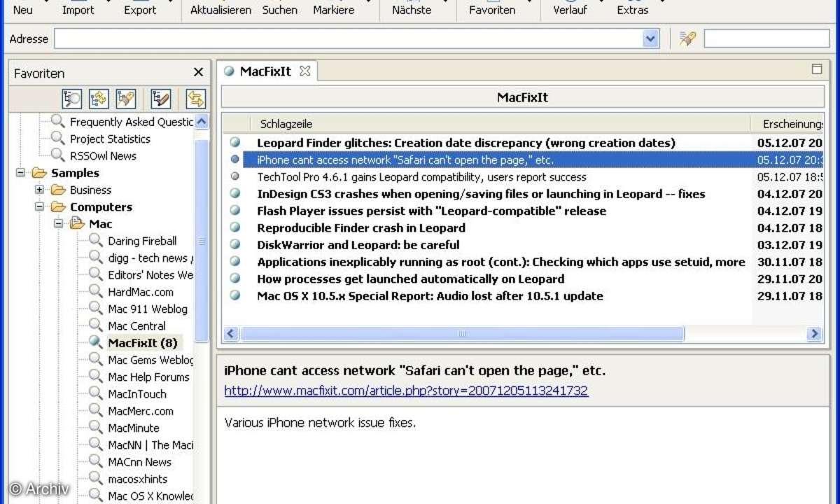Collapse the Mac folder
The height and width of the screenshot is (504, 840).
click(58, 224)
